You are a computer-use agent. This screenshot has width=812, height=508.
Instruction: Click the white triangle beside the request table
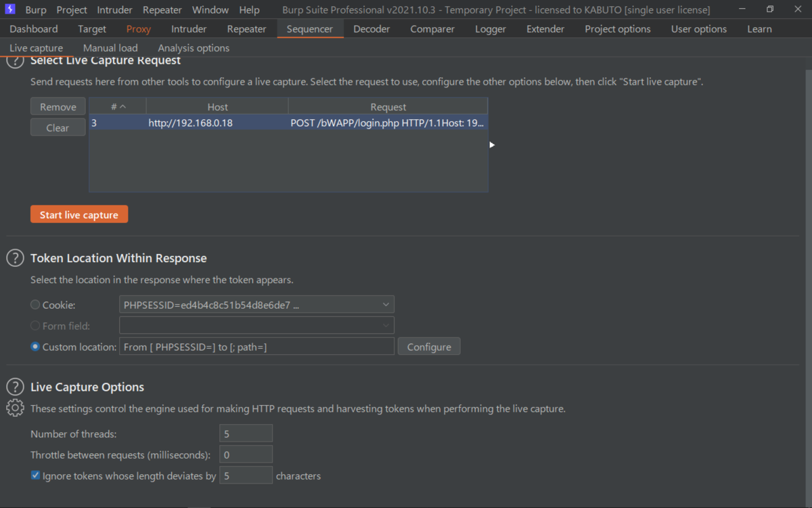pos(493,144)
